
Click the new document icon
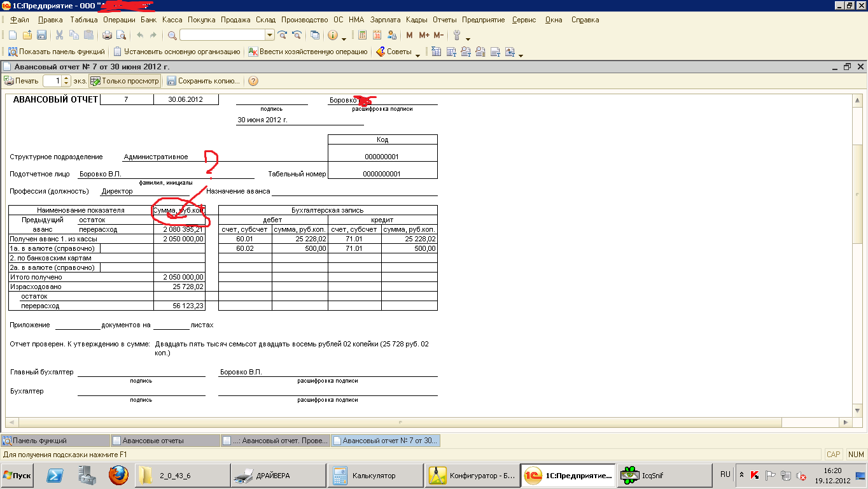[12, 35]
